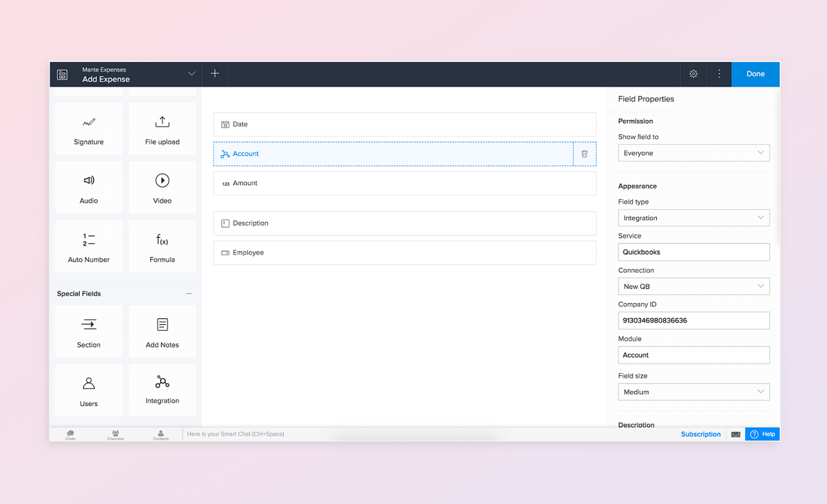
Task: Add the Add Notes special field
Action: (x=162, y=332)
